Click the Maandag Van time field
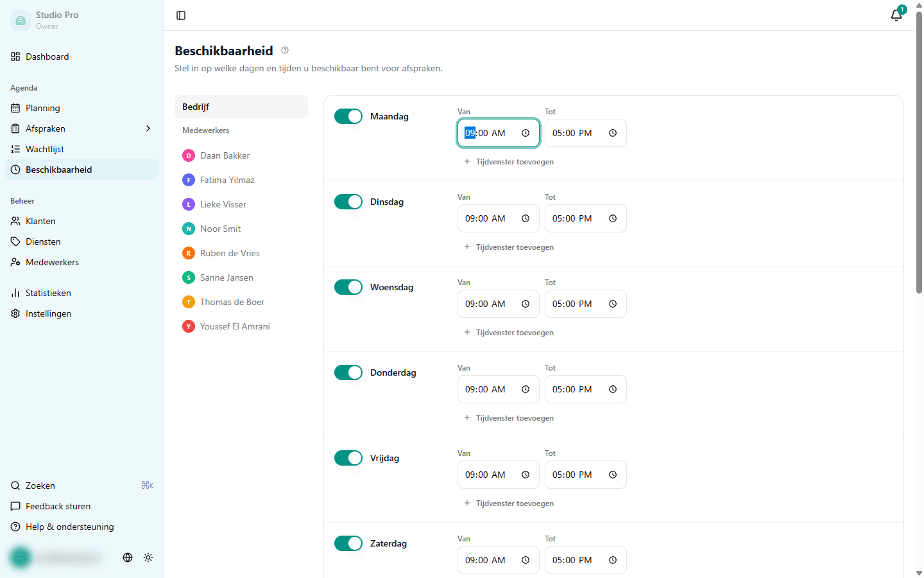Viewport: 924px width, 578px height. 499,133
